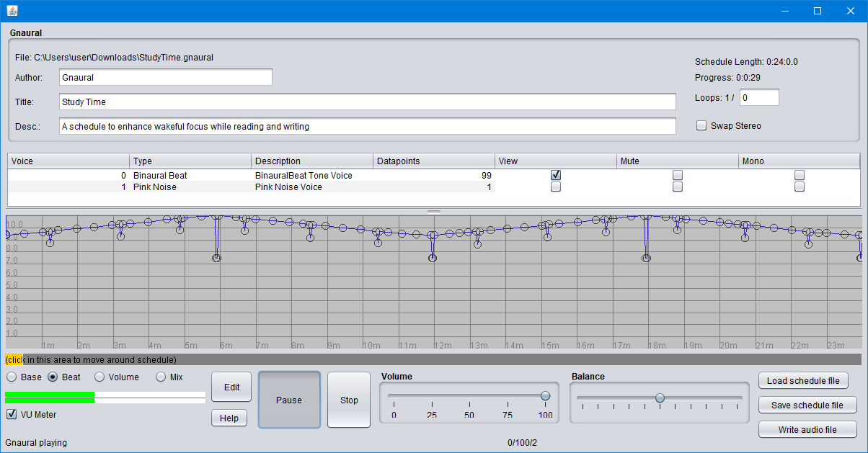Screen dimensions: 868x453
Task: Select the Mix radio button
Action: point(161,377)
